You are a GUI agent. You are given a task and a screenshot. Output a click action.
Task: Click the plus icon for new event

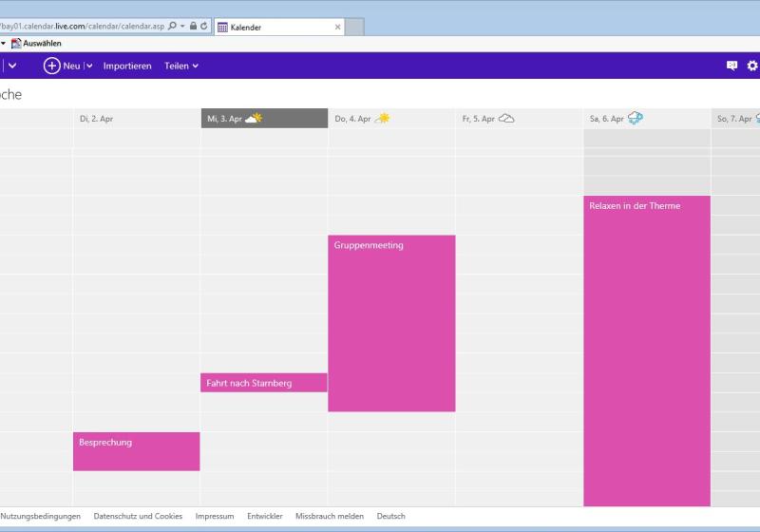click(51, 66)
